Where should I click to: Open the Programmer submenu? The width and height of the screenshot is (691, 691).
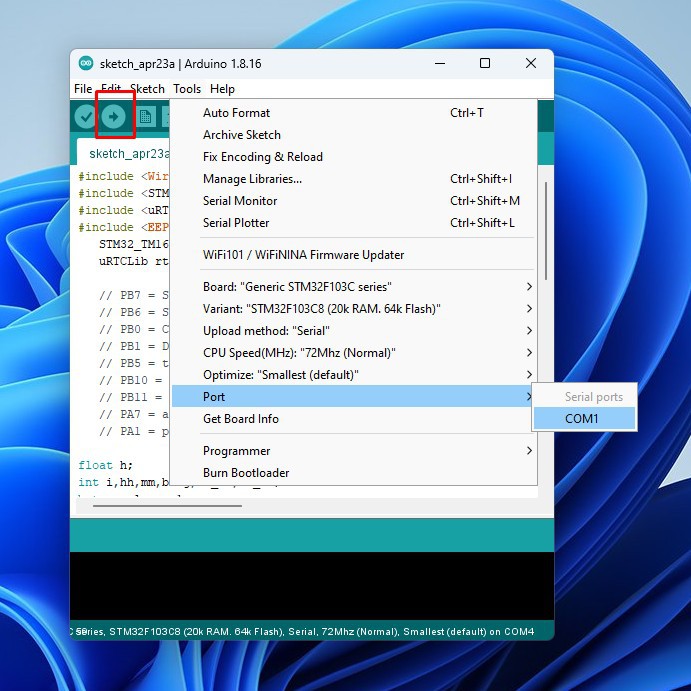point(236,451)
